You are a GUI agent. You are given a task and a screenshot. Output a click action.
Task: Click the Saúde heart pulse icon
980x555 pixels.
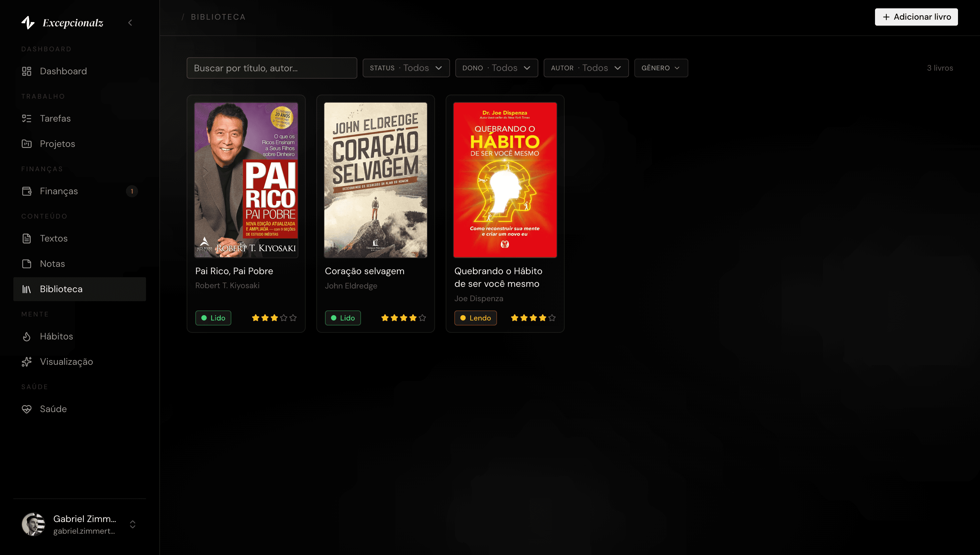click(x=27, y=409)
